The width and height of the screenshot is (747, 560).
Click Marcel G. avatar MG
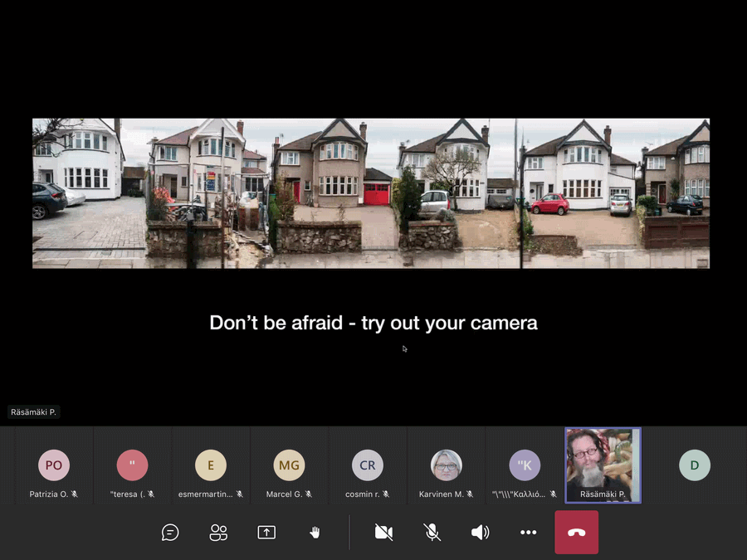289,465
